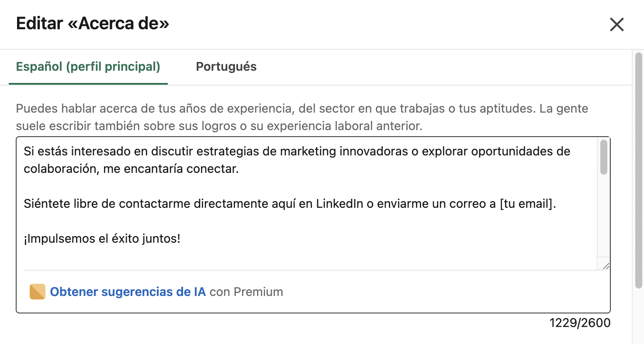Click the "con Premium" label
The width and height of the screenshot is (644, 344).
[246, 292]
